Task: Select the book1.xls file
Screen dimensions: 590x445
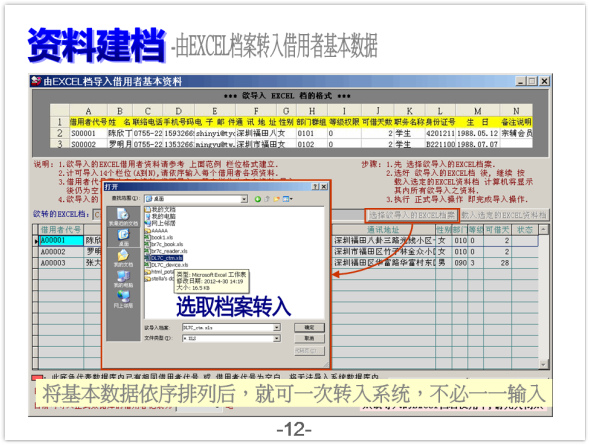Action: pyautogui.click(x=159, y=237)
